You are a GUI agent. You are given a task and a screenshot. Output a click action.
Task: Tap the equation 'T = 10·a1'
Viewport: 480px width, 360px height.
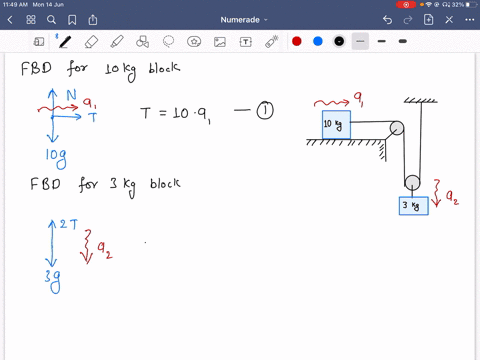click(x=176, y=114)
